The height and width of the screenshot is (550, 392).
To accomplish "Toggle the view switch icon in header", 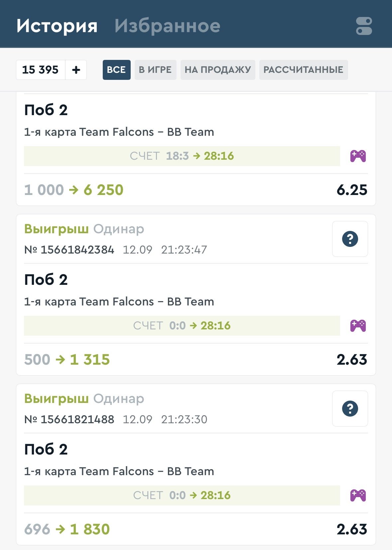I will click(x=364, y=26).
